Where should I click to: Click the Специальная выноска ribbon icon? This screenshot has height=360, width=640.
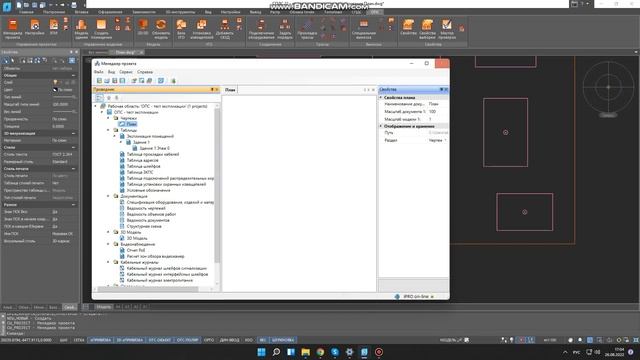(x=364, y=29)
